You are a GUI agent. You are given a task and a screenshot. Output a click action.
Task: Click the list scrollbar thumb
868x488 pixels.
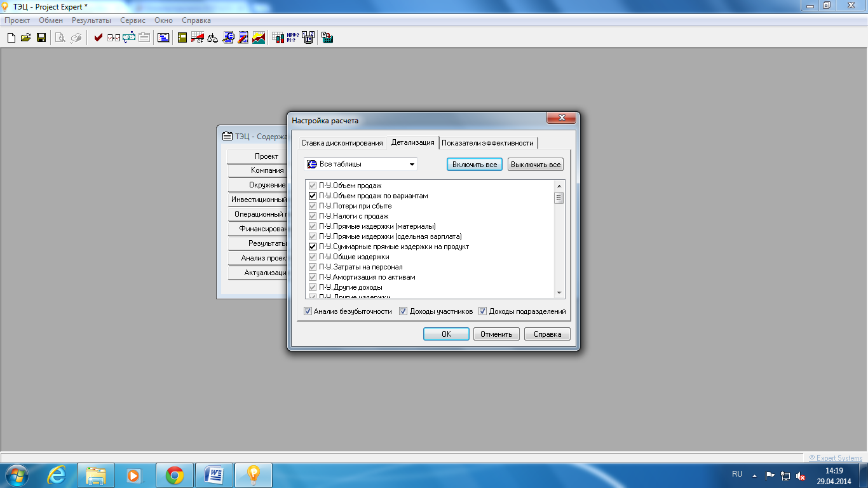click(559, 198)
